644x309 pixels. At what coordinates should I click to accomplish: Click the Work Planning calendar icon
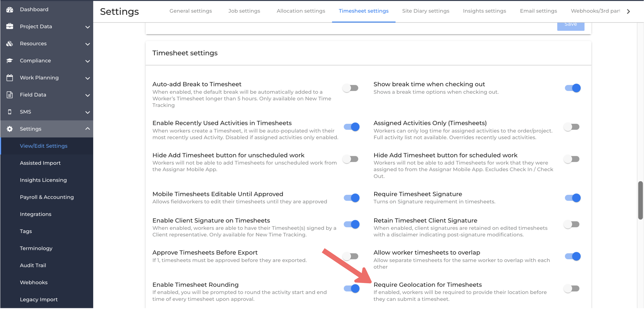point(10,78)
